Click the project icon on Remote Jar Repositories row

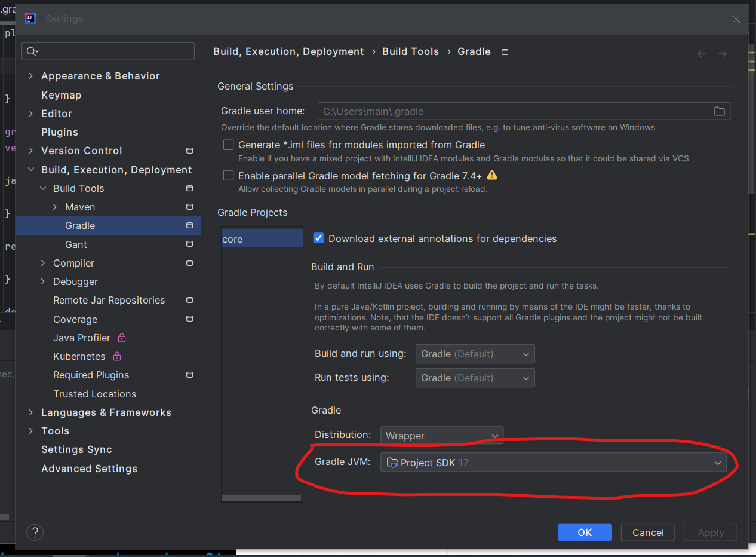click(x=189, y=300)
